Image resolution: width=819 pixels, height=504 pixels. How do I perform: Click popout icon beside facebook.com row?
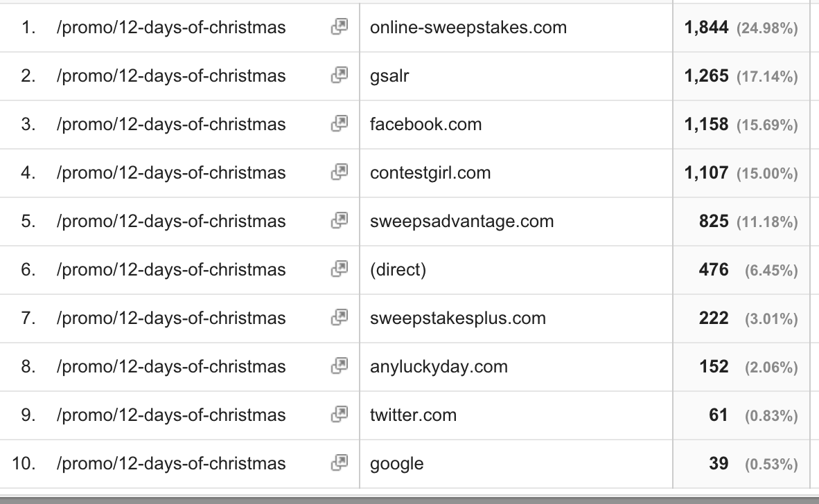click(x=339, y=124)
